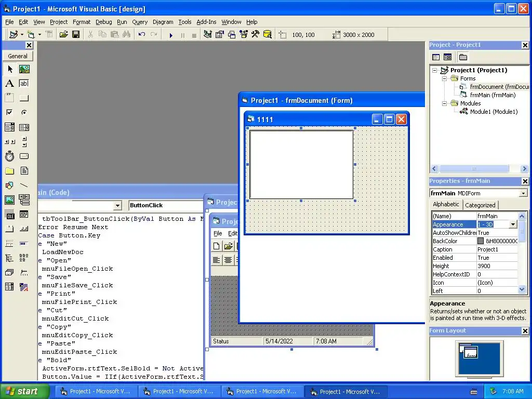Click the white RichTextBox on form 1111
The height and width of the screenshot is (399, 532).
[301, 165]
